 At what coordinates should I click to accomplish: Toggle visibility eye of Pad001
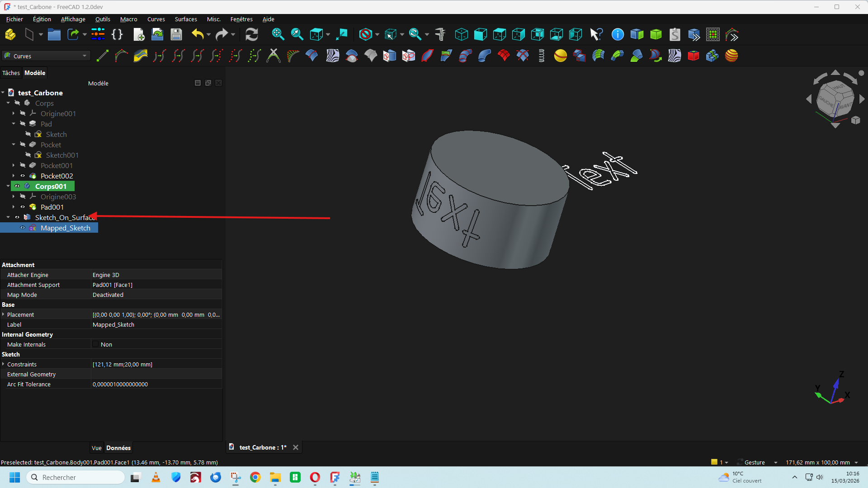pyautogui.click(x=23, y=207)
